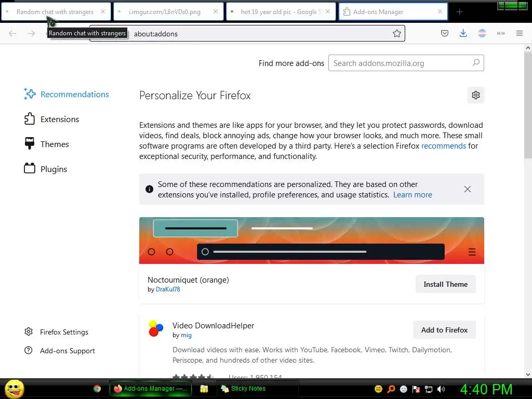Click the striped round account avatar icon
This screenshot has width=532, height=399.
tap(482, 33)
